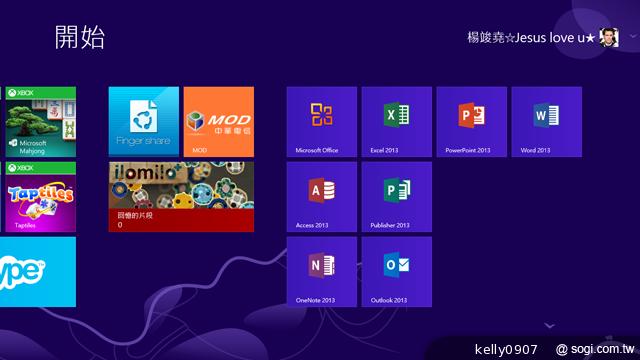Open OneNote 2013 tile
This screenshot has height=360, width=640.
coord(322,272)
